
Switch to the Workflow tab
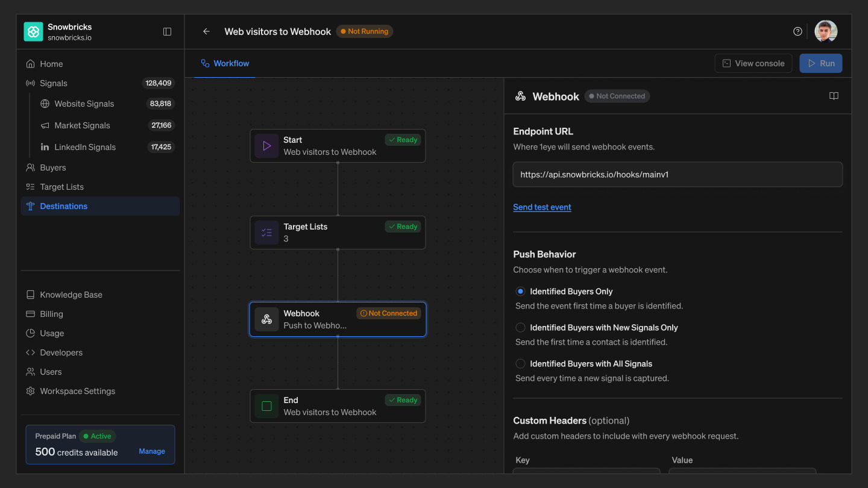point(225,63)
